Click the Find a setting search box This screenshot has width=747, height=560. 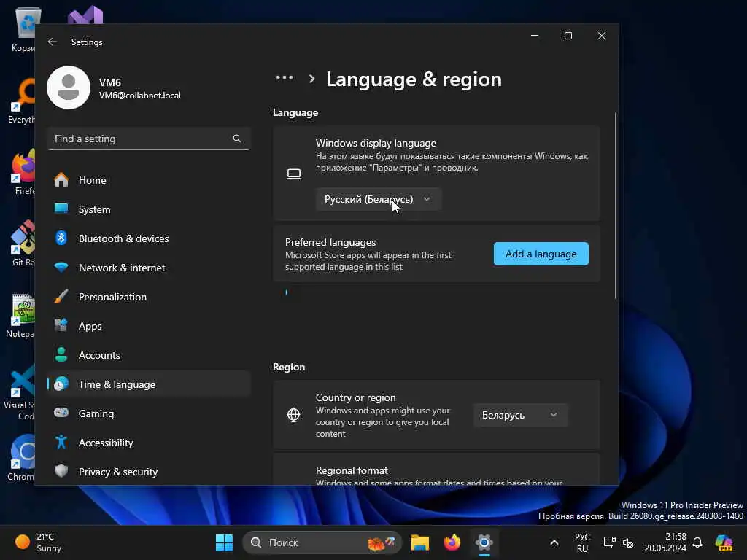[x=149, y=139]
